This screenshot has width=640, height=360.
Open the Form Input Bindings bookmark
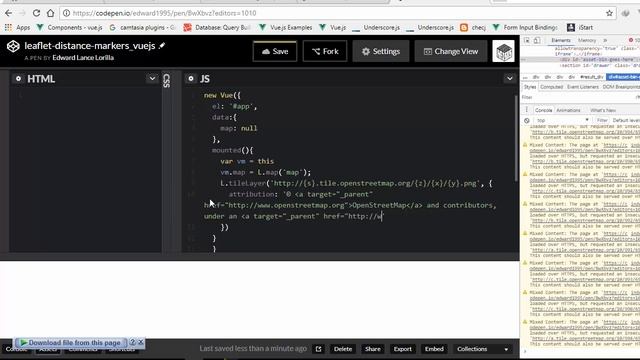(x=525, y=27)
